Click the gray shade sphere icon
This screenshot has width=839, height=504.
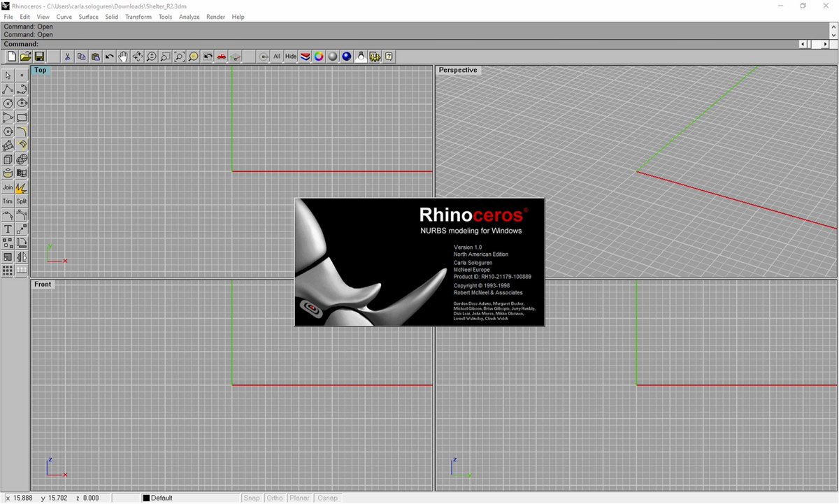click(x=333, y=57)
